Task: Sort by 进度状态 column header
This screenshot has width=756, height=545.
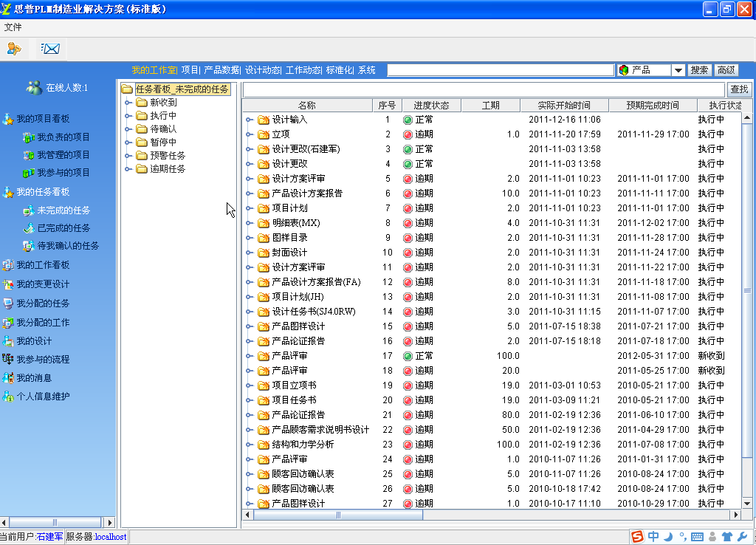Action: point(431,106)
